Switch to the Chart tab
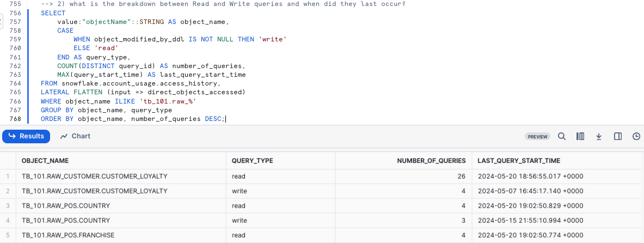Image resolution: width=644 pixels, height=243 pixels. pos(76,136)
